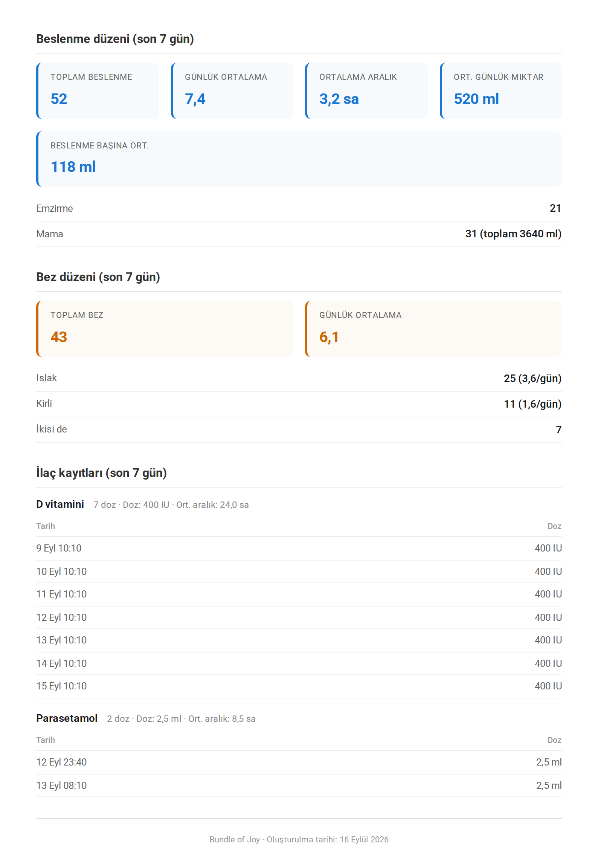The height and width of the screenshot is (868, 598).
Task: Select the total diapers value "43"
Action: pos(59,337)
